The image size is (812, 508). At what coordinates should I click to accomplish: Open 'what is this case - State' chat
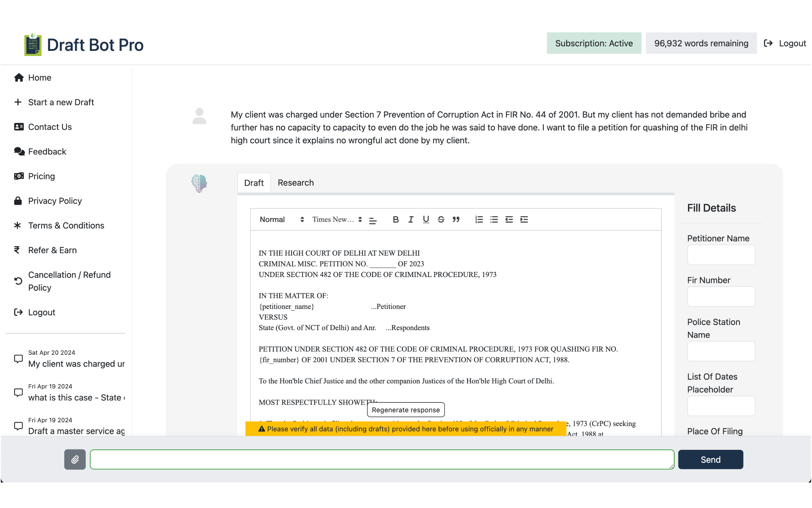coord(69,393)
